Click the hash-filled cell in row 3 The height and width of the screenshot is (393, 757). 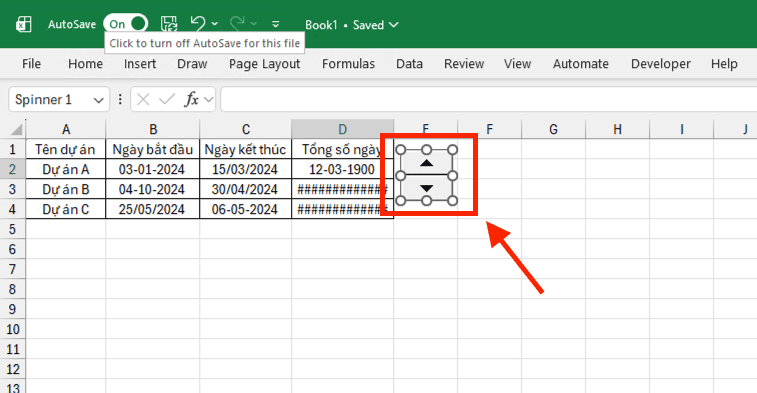tap(342, 189)
